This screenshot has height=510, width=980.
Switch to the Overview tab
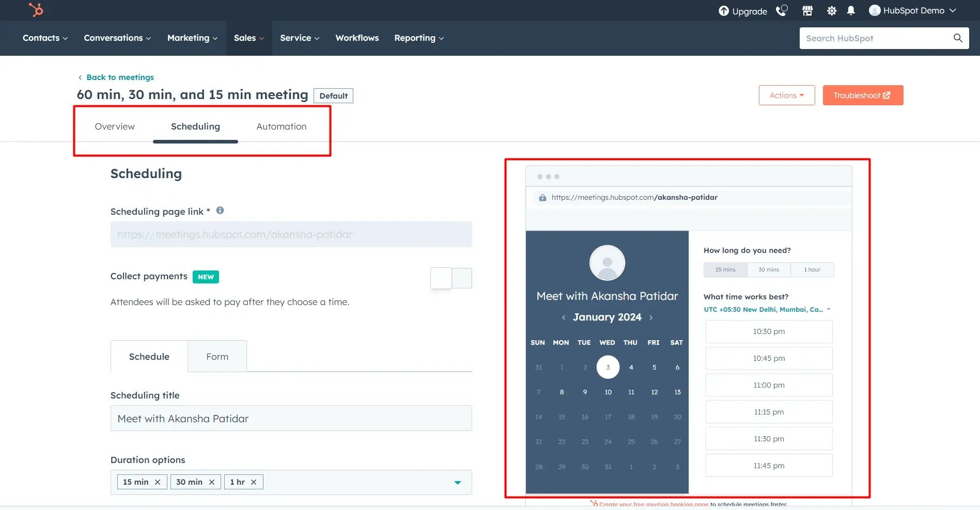click(115, 126)
